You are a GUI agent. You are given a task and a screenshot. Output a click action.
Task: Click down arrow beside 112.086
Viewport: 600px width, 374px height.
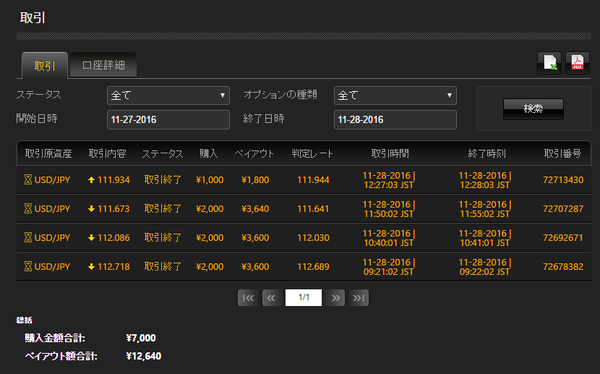(91, 238)
